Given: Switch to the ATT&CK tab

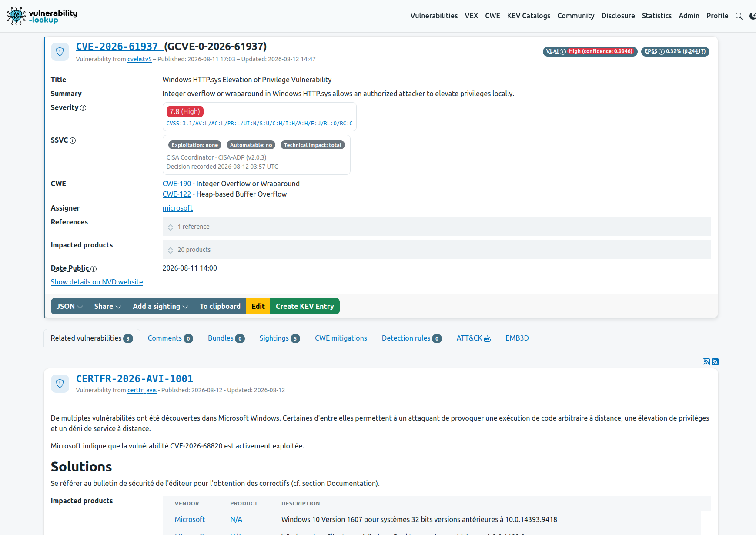Looking at the screenshot, I should click(473, 338).
